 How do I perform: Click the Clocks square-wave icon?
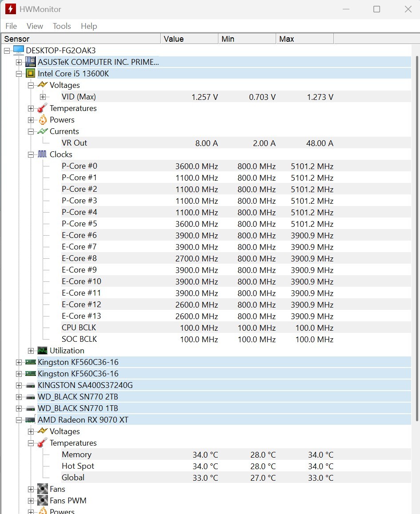tap(42, 154)
